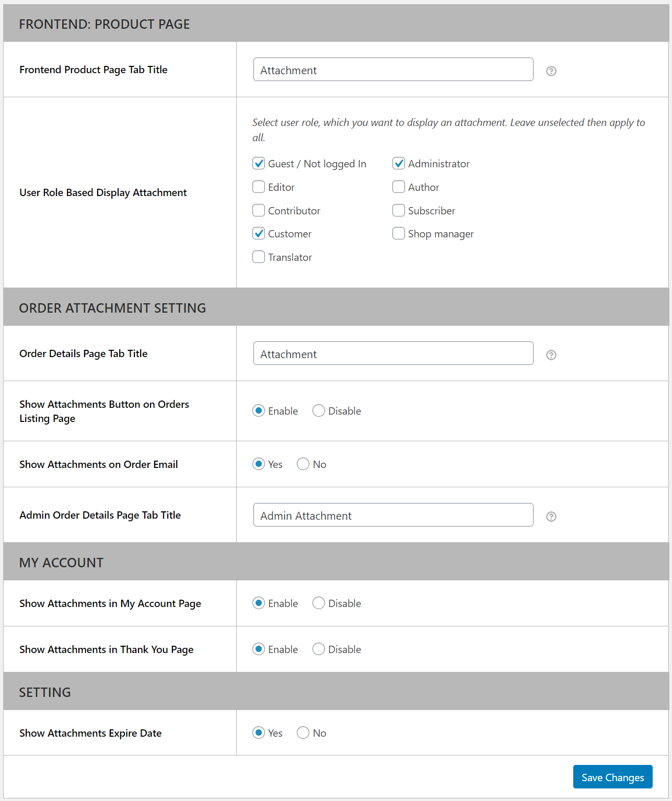This screenshot has height=801, width=672.
Task: Uncheck the Guest / Not logged In checkbox
Action: coord(259,163)
